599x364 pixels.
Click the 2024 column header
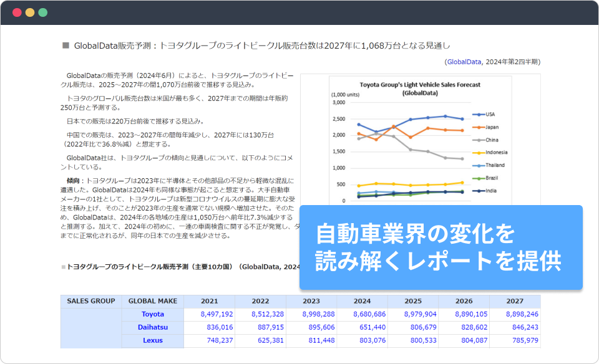click(362, 301)
